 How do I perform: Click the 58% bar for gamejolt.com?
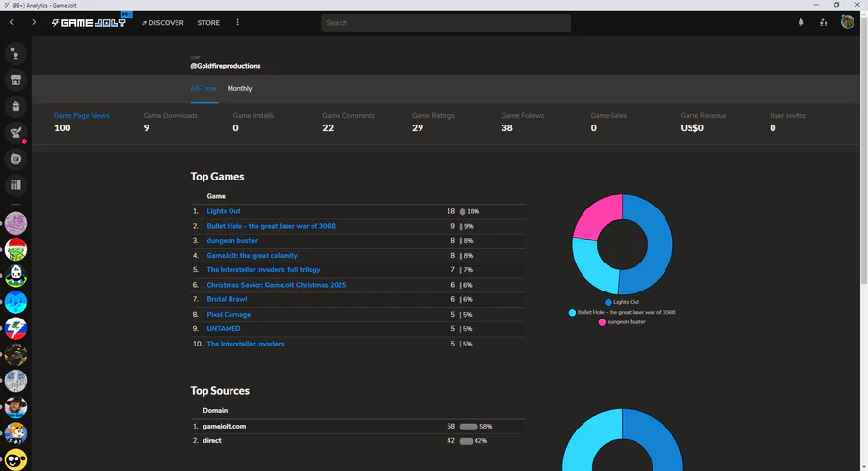point(469,427)
